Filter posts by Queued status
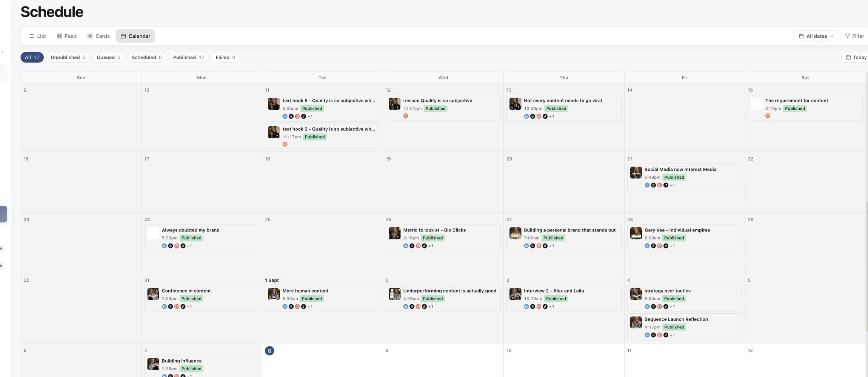This screenshot has height=377, width=868. [108, 57]
